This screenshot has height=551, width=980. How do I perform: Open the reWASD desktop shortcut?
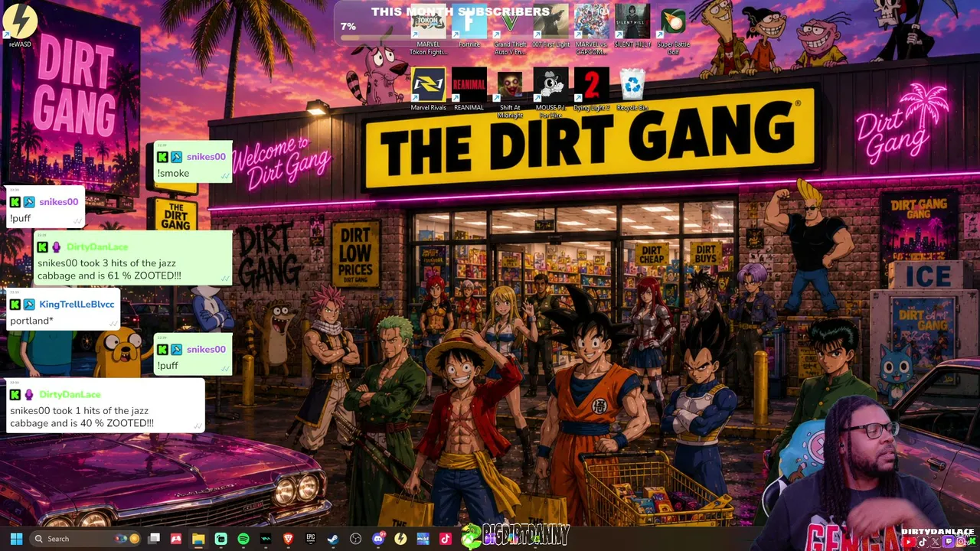[x=20, y=24]
